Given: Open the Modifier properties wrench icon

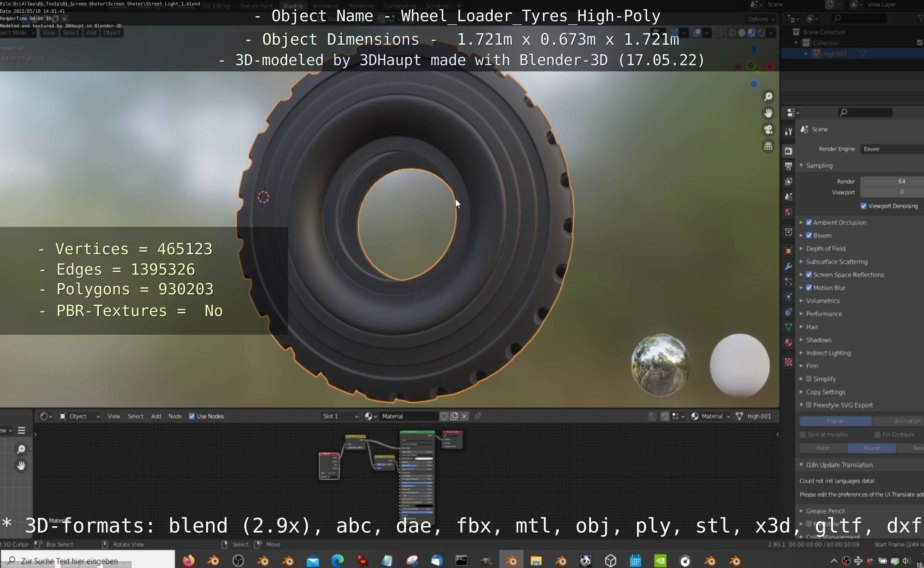Looking at the screenshot, I should pos(788,266).
